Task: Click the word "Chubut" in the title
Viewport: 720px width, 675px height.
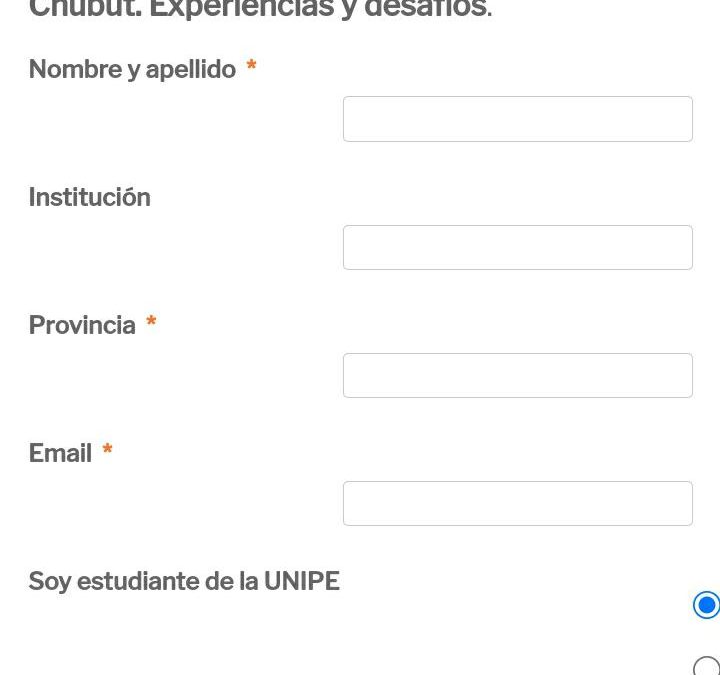Action: click(x=83, y=9)
